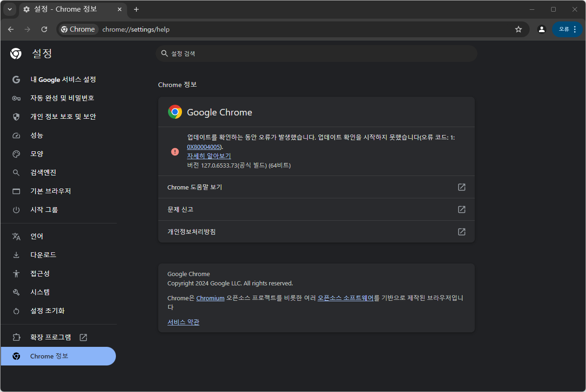
Task: Reload the page
Action: point(44,29)
